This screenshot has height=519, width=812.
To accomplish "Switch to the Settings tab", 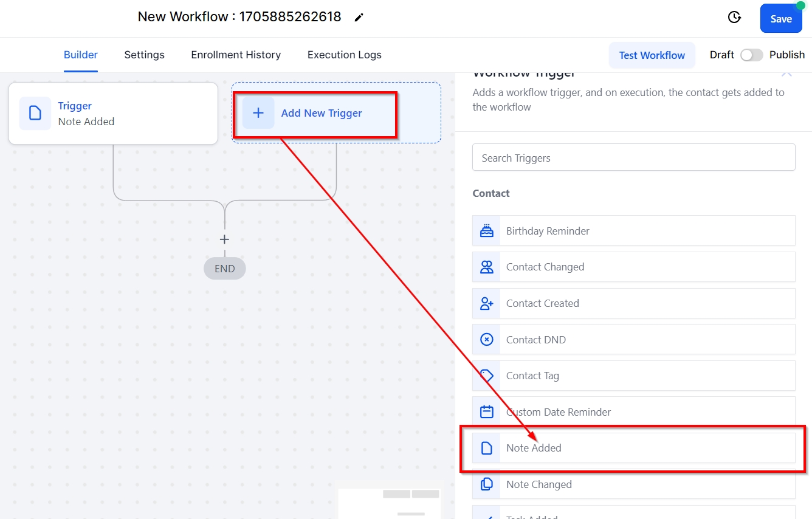I will click(x=144, y=55).
